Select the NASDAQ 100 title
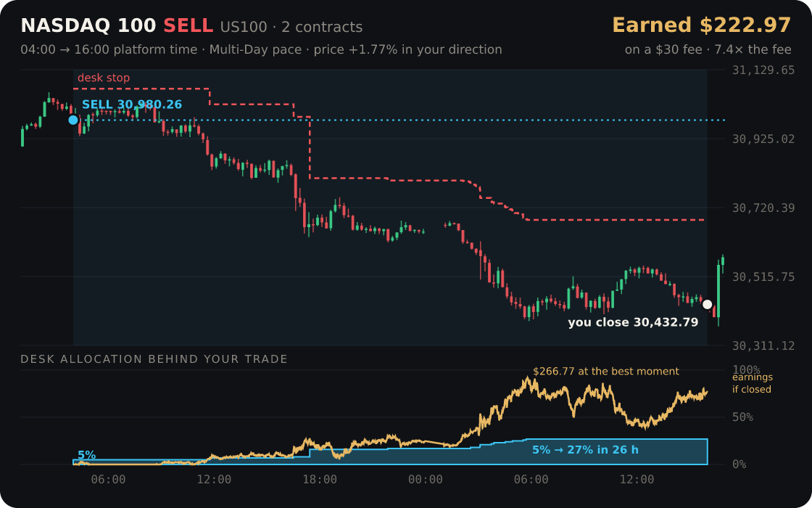812x508 pixels. click(x=88, y=25)
